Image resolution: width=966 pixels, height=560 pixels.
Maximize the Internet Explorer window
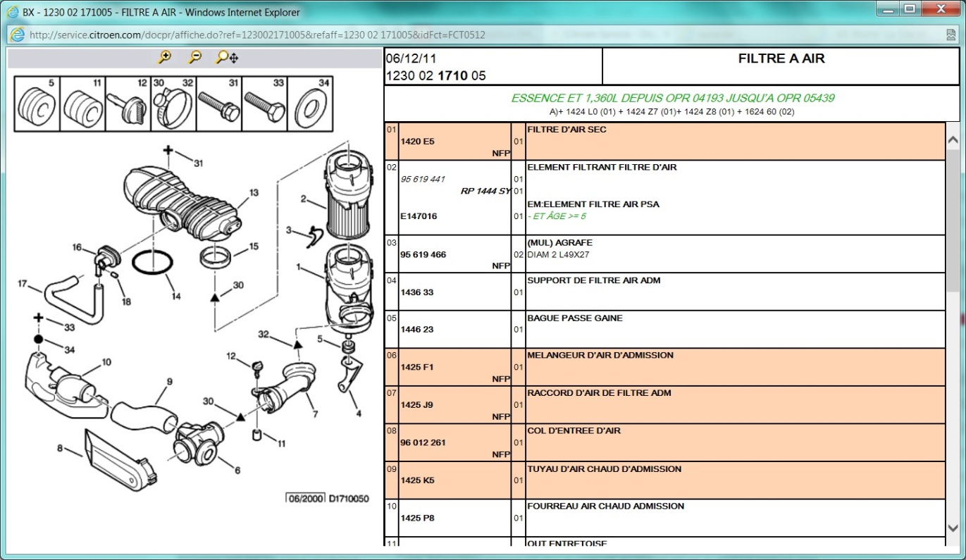[x=910, y=9]
